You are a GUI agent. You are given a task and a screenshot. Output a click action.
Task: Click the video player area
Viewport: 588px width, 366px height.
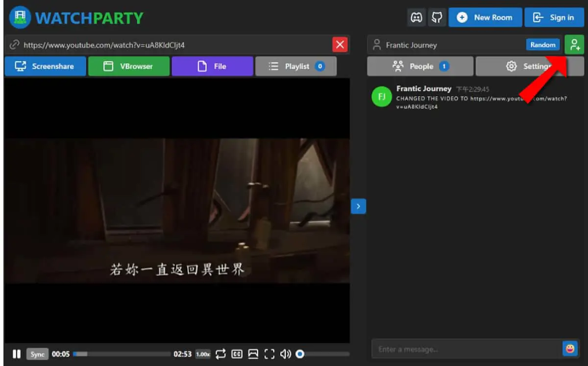pos(177,211)
